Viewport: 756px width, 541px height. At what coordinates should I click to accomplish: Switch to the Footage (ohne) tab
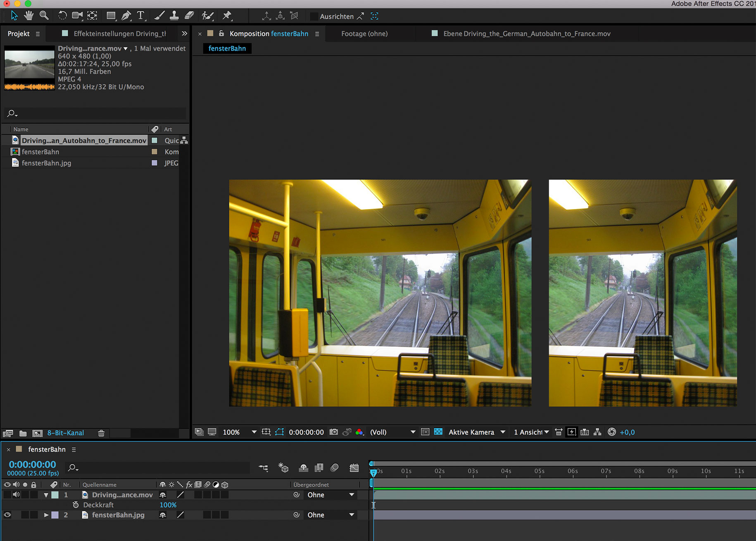(364, 33)
